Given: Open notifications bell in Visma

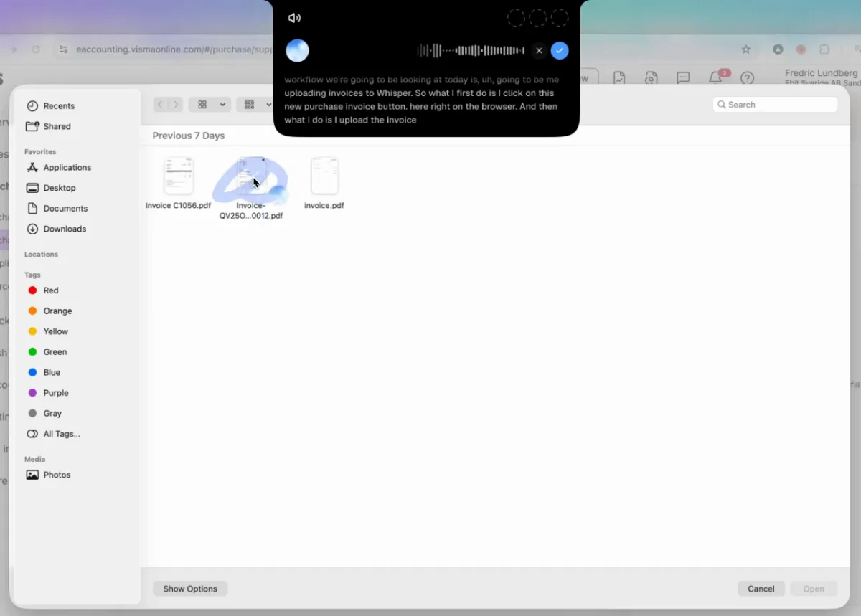Looking at the screenshot, I should pos(715,77).
